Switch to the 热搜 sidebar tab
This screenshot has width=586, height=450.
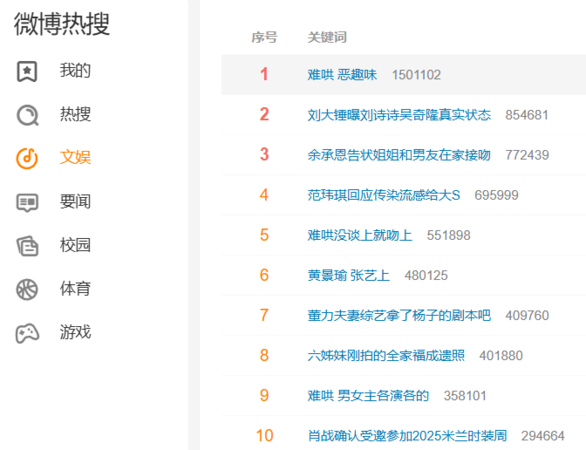(x=75, y=114)
